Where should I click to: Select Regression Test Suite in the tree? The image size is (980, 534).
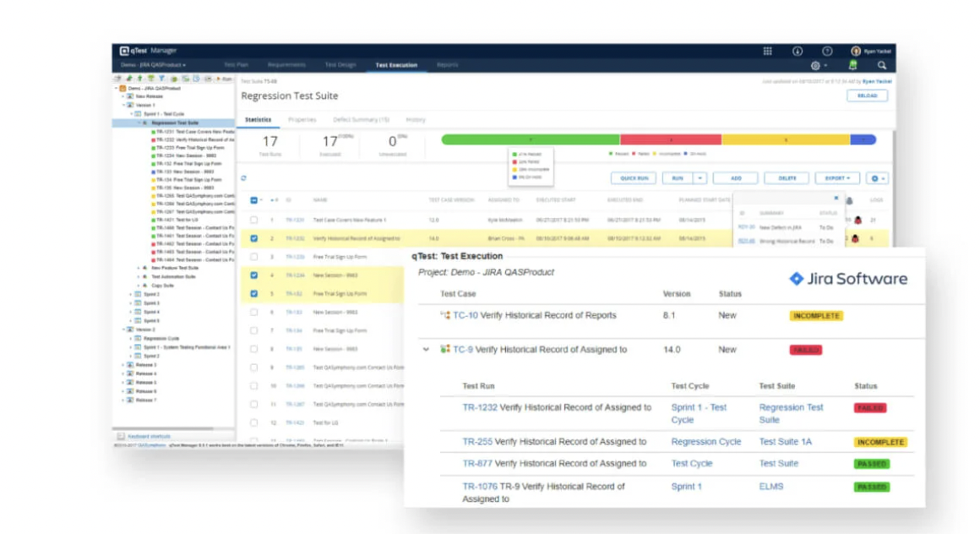[174, 123]
